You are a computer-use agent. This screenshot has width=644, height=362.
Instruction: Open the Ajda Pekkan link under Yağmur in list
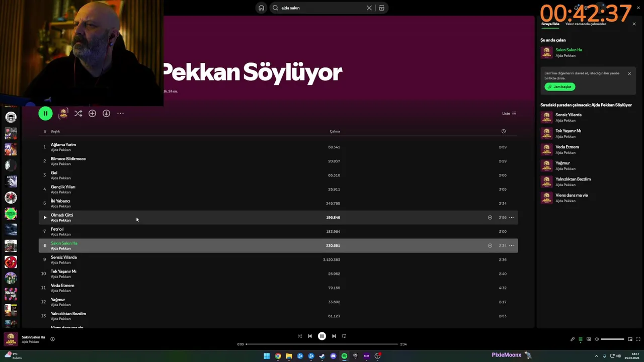(60, 305)
